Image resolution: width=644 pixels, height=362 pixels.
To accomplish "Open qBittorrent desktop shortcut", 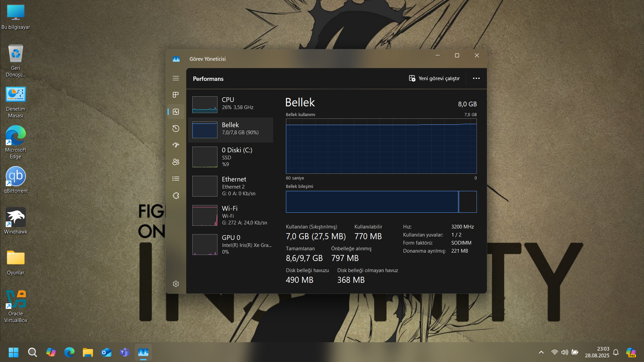I will click(16, 180).
